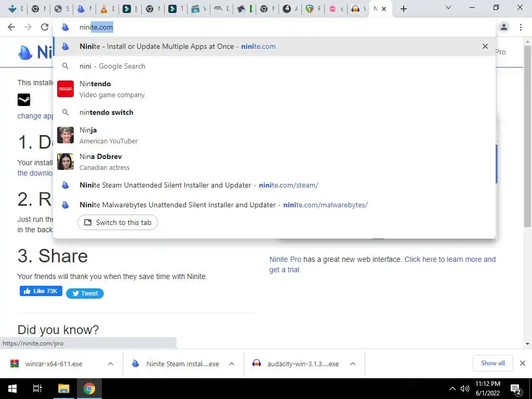Expand options for winrar-x64-611.exe download
532x399 pixels.
pyautogui.click(x=111, y=364)
